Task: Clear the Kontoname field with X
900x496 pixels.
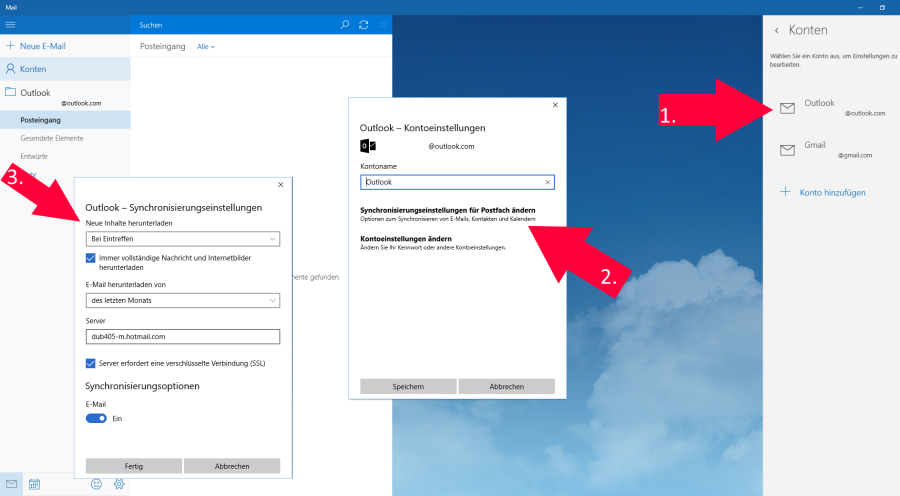Action: click(548, 182)
